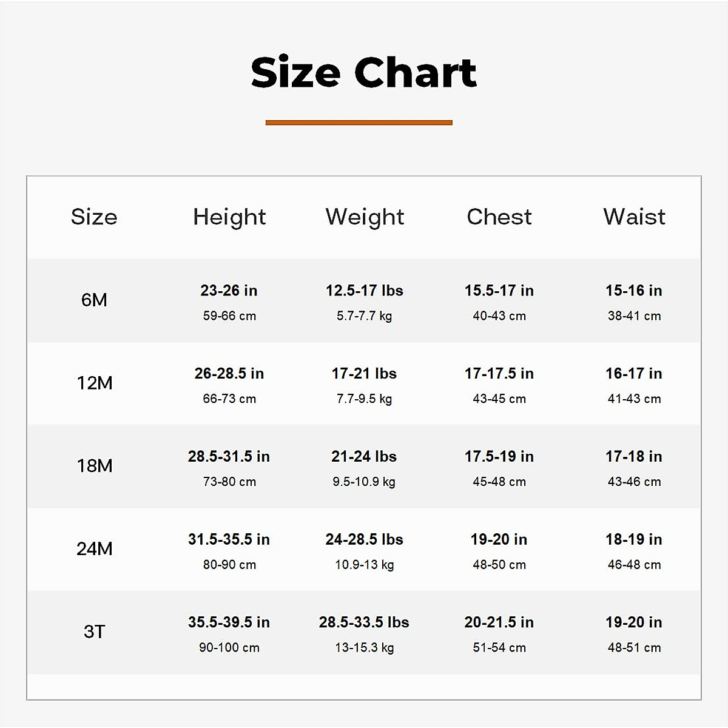
Task: Click the Size Chart title
Action: coord(364,73)
